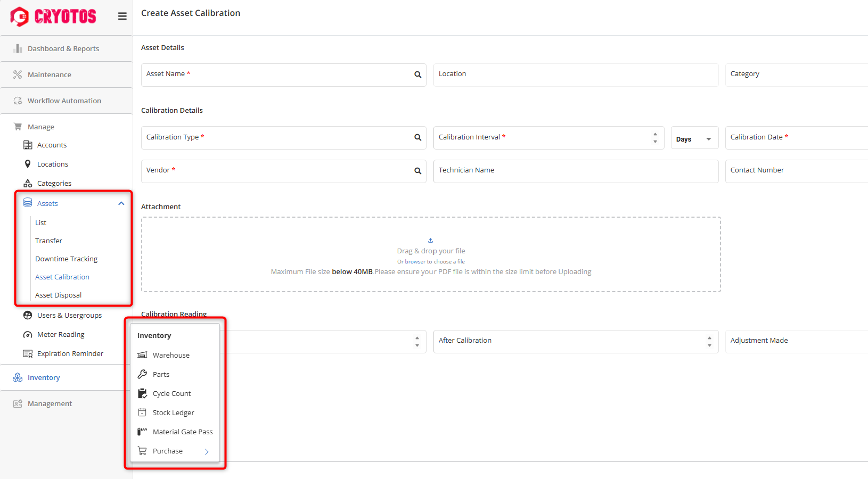Click the browser link to choose file
868x479 pixels.
415,262
